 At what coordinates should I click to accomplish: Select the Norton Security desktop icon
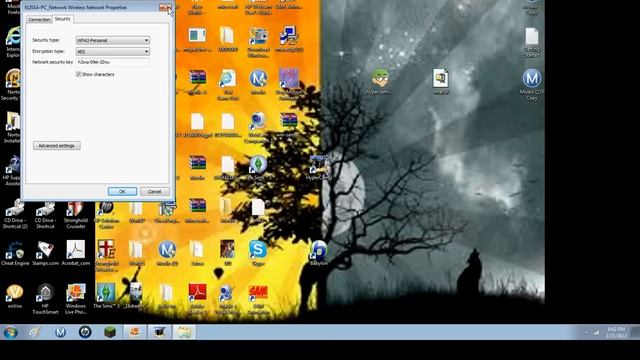12,84
